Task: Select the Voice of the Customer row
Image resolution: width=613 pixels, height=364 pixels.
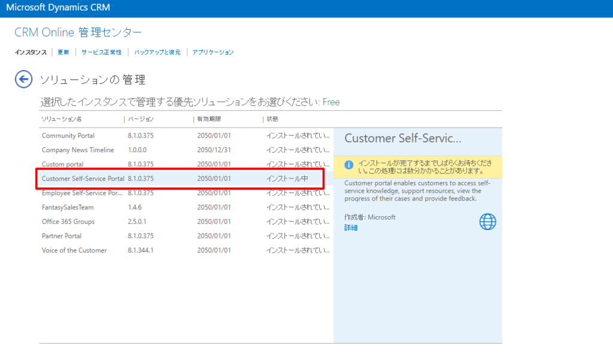Action: coord(186,250)
